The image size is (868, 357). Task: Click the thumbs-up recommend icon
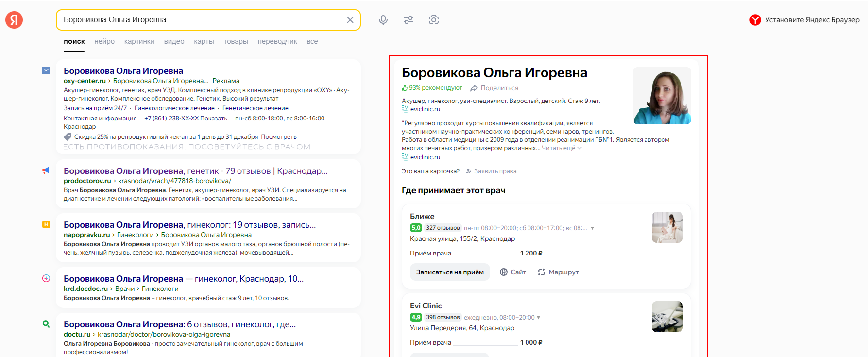[x=405, y=88]
